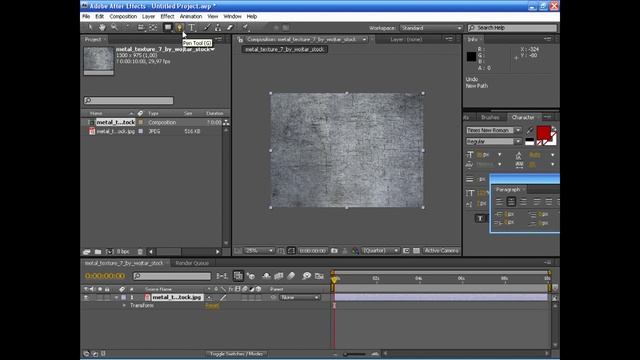Image resolution: width=640 pixels, height=360 pixels.
Task: Click the Composition mini-flowchart icon in timeline
Action: [x=222, y=276]
